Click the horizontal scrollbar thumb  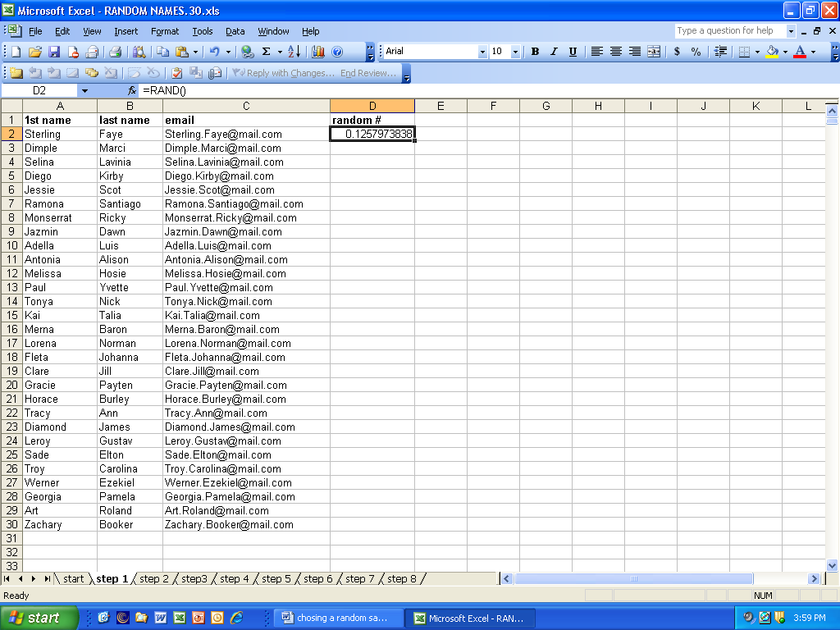634,578
